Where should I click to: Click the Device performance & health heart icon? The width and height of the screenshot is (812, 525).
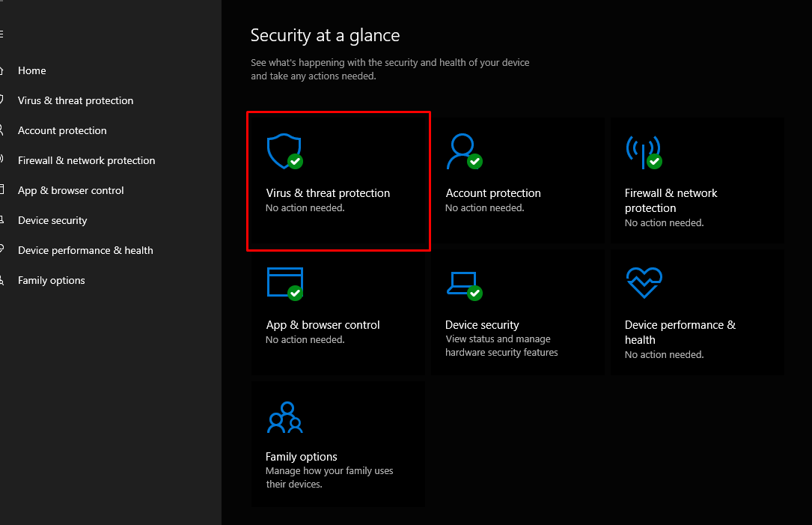644,282
